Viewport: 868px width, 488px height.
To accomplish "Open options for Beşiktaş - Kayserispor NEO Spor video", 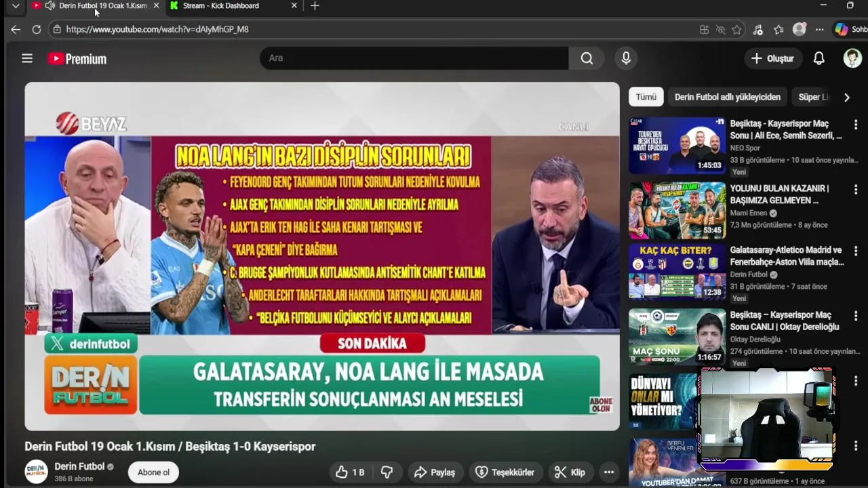I will click(x=856, y=125).
